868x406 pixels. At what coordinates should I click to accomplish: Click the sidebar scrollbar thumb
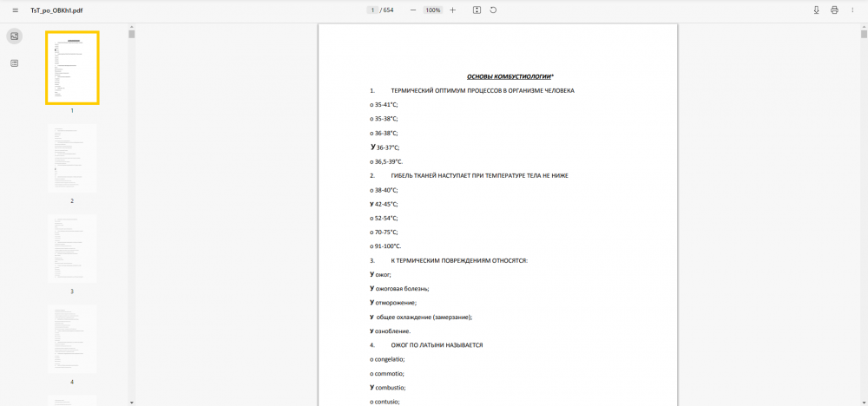click(132, 35)
